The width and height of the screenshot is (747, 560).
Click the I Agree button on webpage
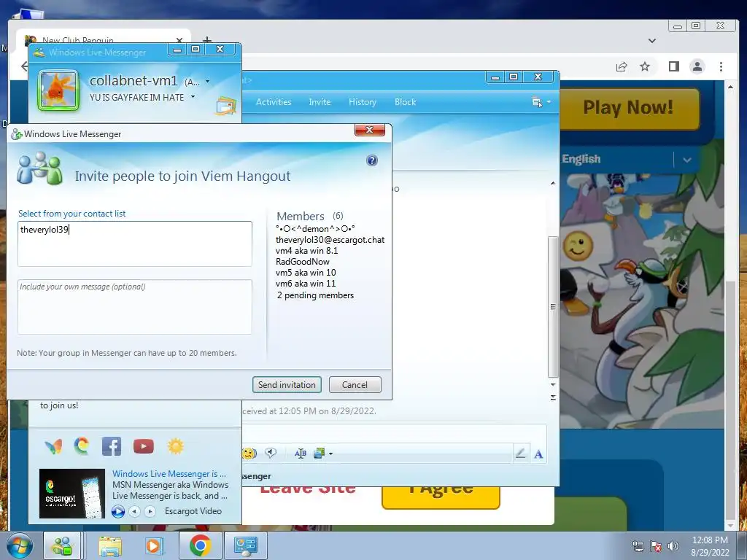(441, 497)
